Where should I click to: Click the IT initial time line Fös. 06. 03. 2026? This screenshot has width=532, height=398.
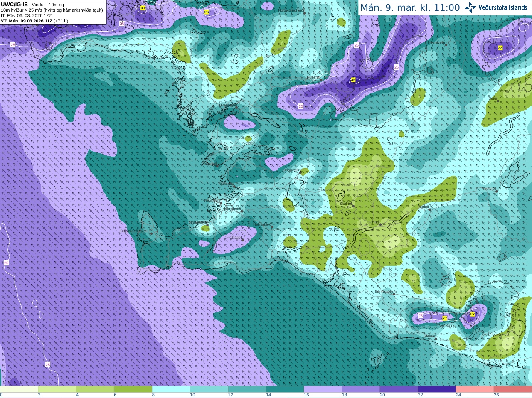(x=26, y=15)
